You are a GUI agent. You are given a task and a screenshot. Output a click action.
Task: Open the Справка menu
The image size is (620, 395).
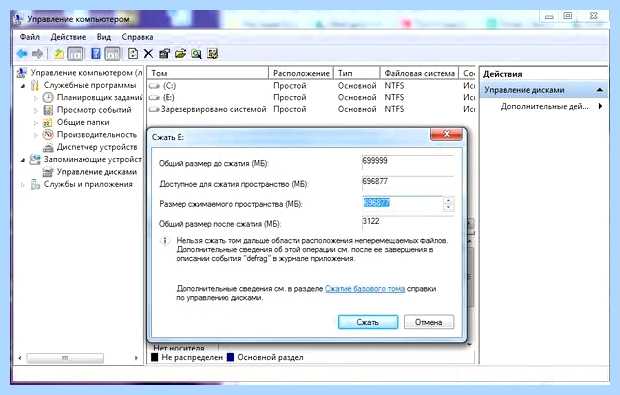(x=137, y=37)
